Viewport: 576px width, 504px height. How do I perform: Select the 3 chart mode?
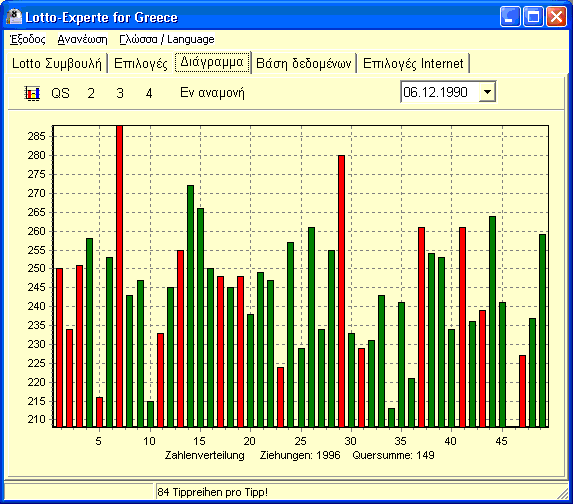click(x=120, y=93)
